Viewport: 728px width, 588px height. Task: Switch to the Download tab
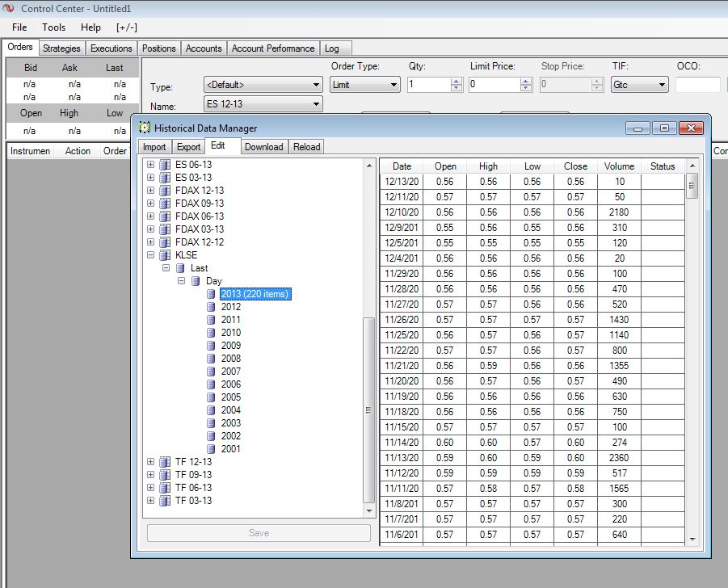point(263,147)
